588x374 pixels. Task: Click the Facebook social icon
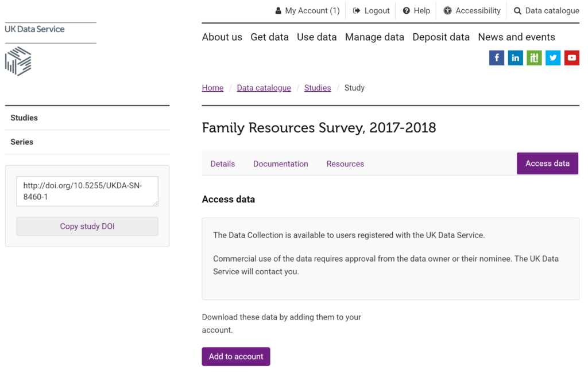(497, 58)
